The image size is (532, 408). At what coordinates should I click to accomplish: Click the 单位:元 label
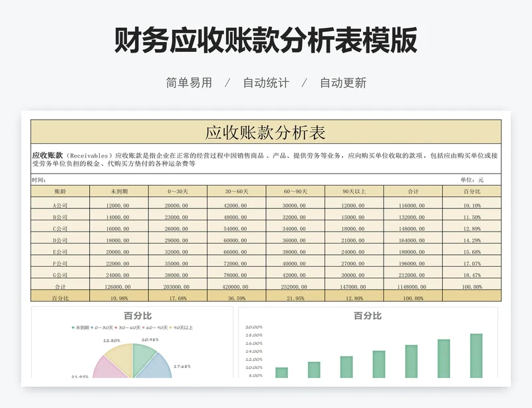click(x=471, y=180)
